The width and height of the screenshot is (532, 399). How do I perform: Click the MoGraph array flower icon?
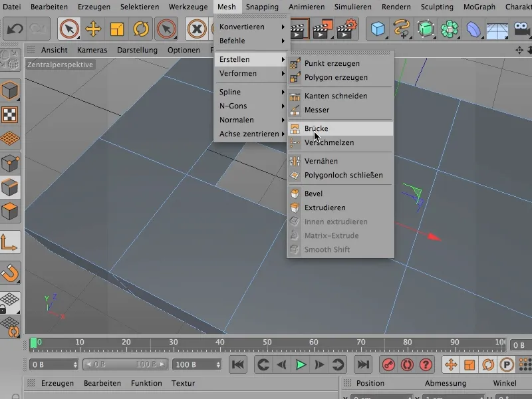tap(450, 29)
